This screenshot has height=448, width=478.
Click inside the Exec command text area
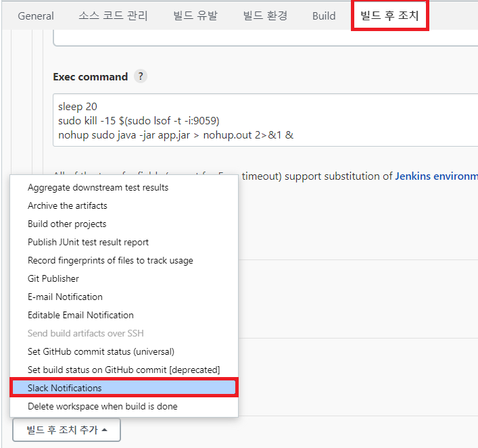click(x=265, y=120)
